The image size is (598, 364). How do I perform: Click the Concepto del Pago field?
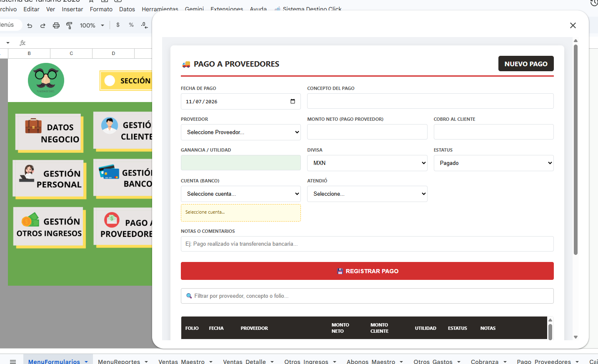coord(430,101)
